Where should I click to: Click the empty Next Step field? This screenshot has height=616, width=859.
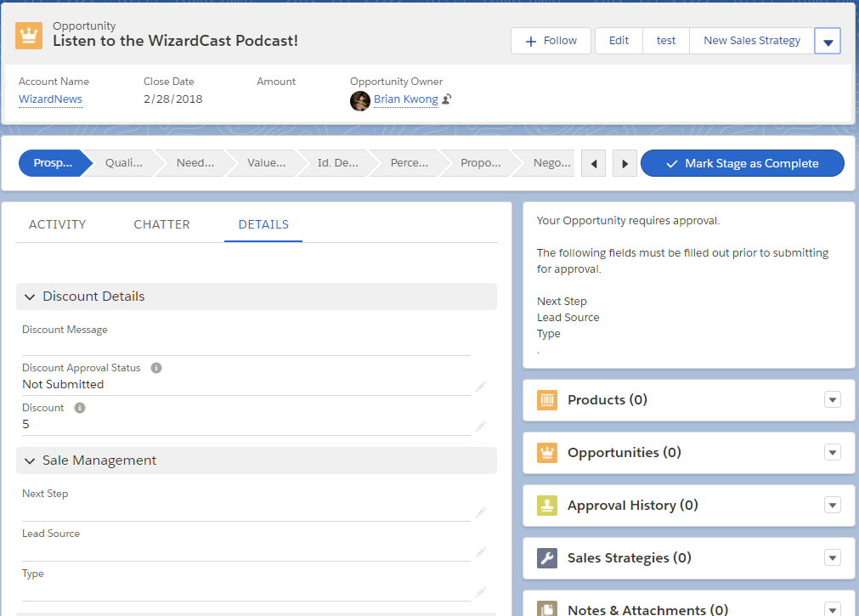tap(246, 511)
